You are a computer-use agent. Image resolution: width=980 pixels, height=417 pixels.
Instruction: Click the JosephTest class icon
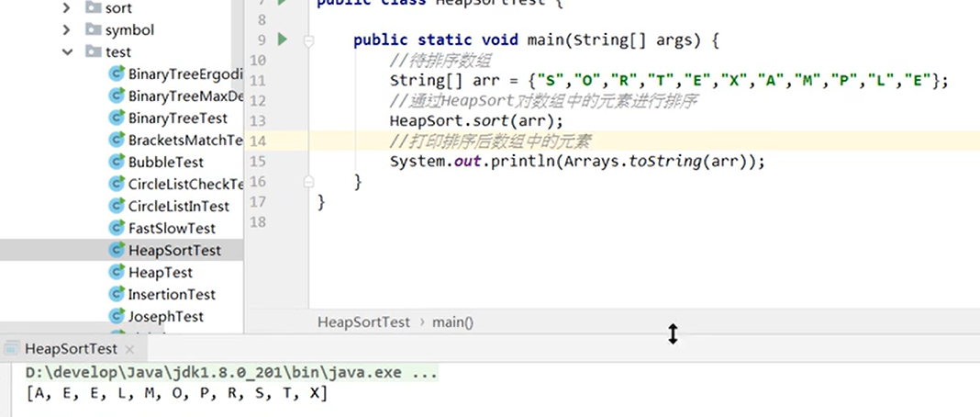(117, 316)
